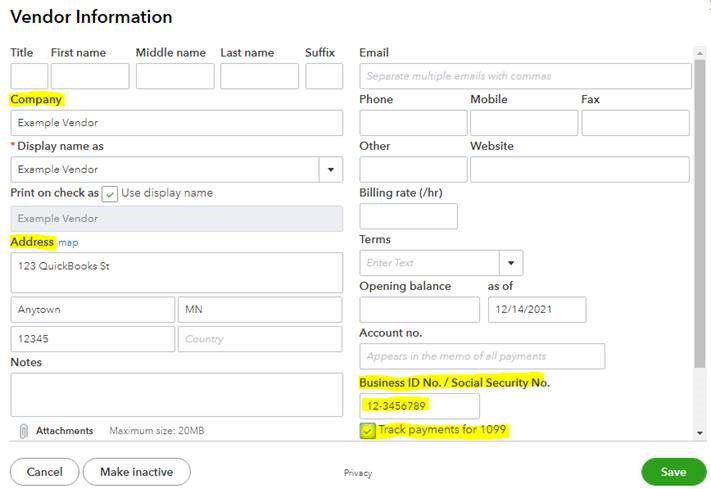This screenshot has width=711, height=489.
Task: Open the Terms dropdown arrow
Action: (x=511, y=263)
